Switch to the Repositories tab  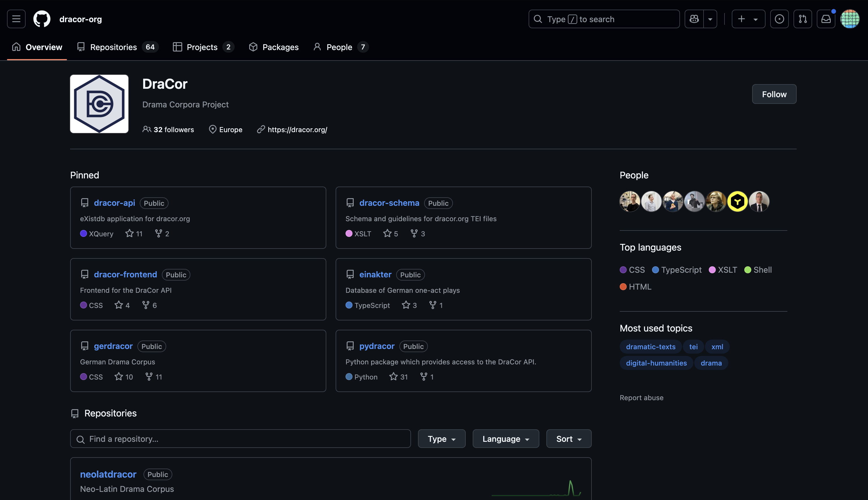[x=118, y=47]
